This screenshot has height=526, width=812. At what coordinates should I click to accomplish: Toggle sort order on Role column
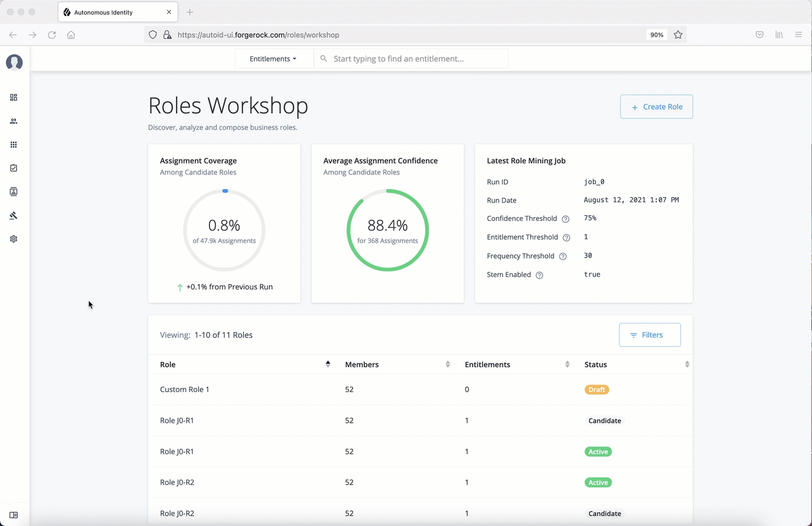pos(328,365)
